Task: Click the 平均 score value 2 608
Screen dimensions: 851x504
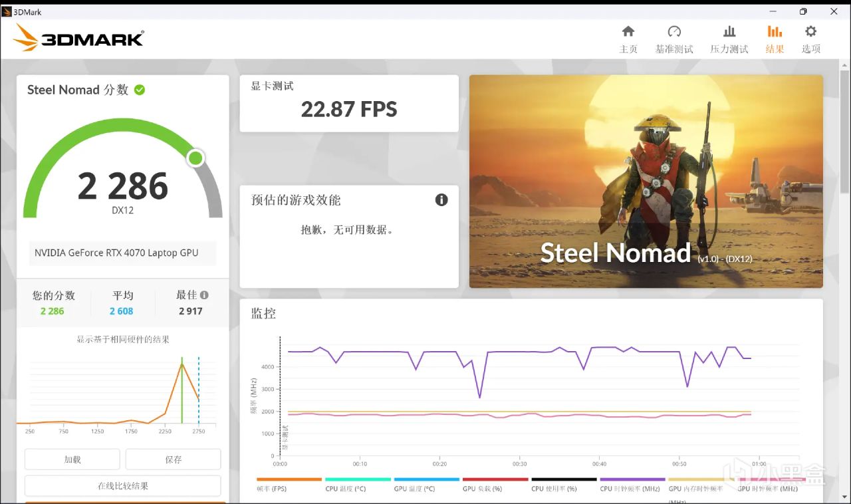Action: pyautogui.click(x=122, y=311)
